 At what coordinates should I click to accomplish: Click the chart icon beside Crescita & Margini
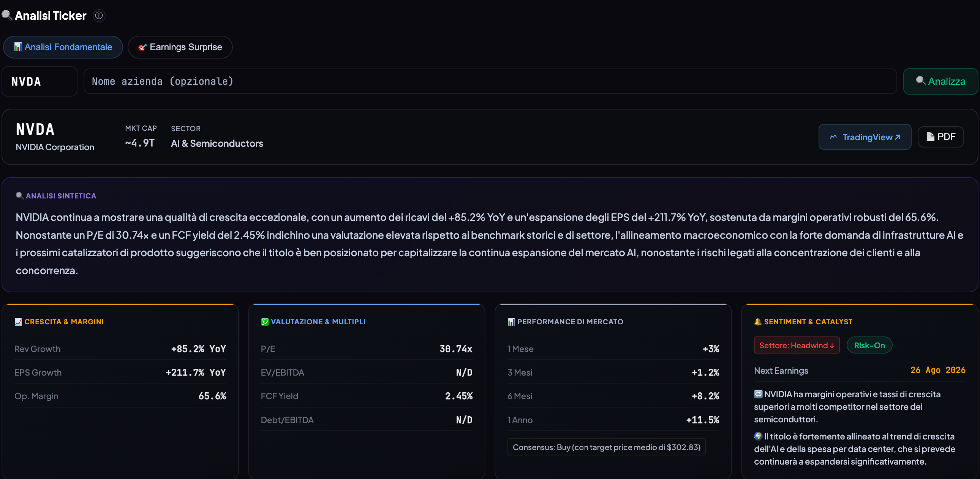tap(18, 322)
